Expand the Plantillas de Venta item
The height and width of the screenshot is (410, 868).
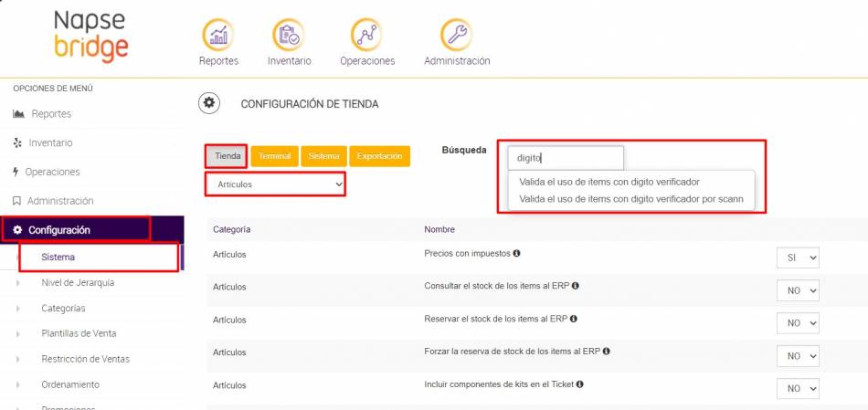tap(17, 334)
